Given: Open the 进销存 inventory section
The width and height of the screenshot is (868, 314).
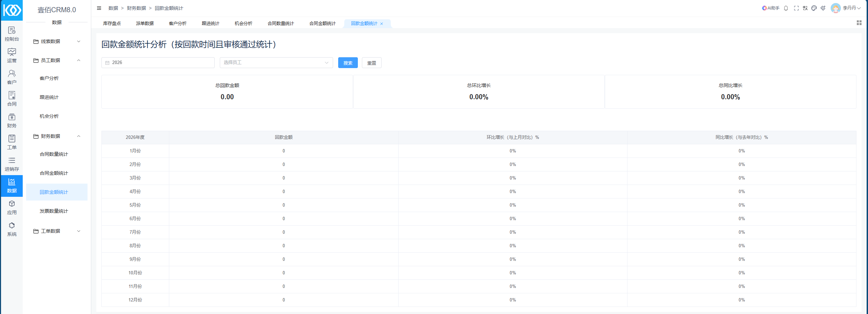Looking at the screenshot, I should [12, 164].
